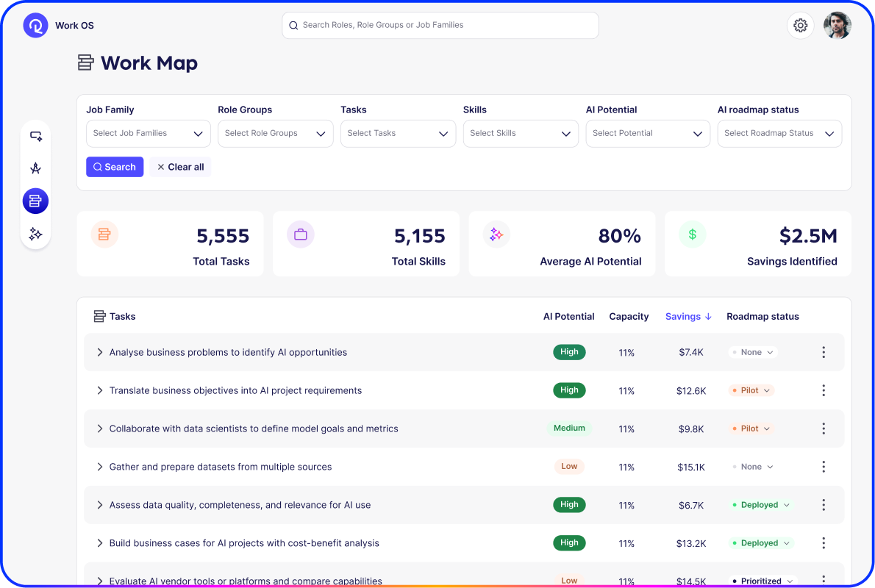The image size is (875, 588).
Task: Select the active Work Map sidebar icon
Action: tap(35, 201)
